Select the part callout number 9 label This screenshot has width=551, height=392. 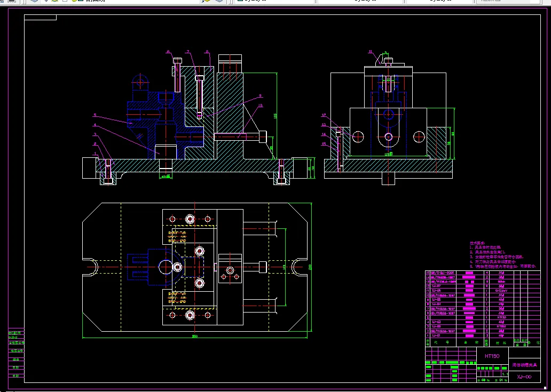tap(261, 96)
